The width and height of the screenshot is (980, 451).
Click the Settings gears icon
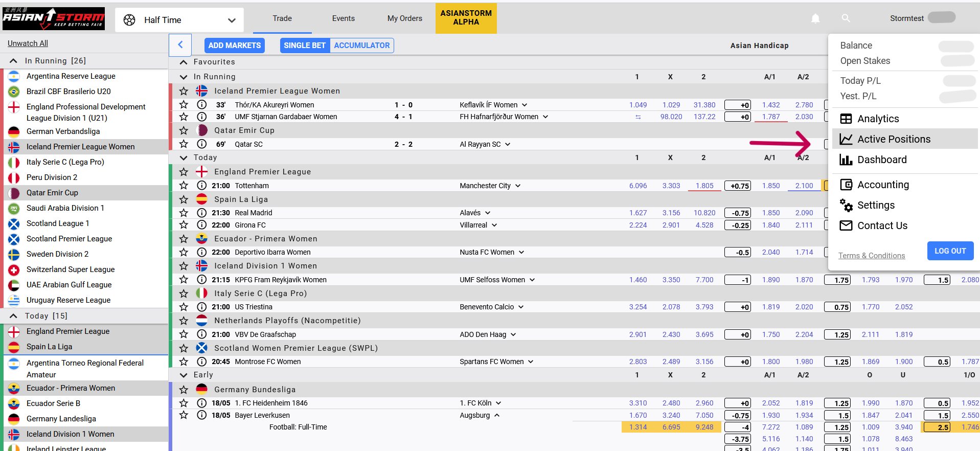846,205
